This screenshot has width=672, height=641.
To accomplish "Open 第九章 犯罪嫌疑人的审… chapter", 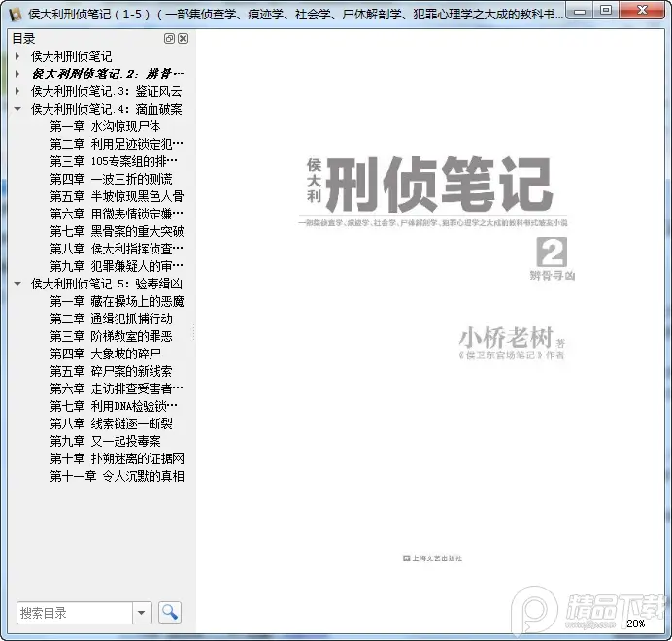I will (117, 266).
